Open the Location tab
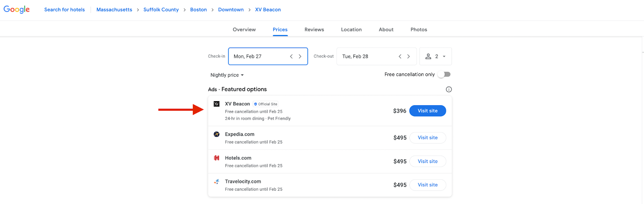644x204 pixels. point(351,29)
